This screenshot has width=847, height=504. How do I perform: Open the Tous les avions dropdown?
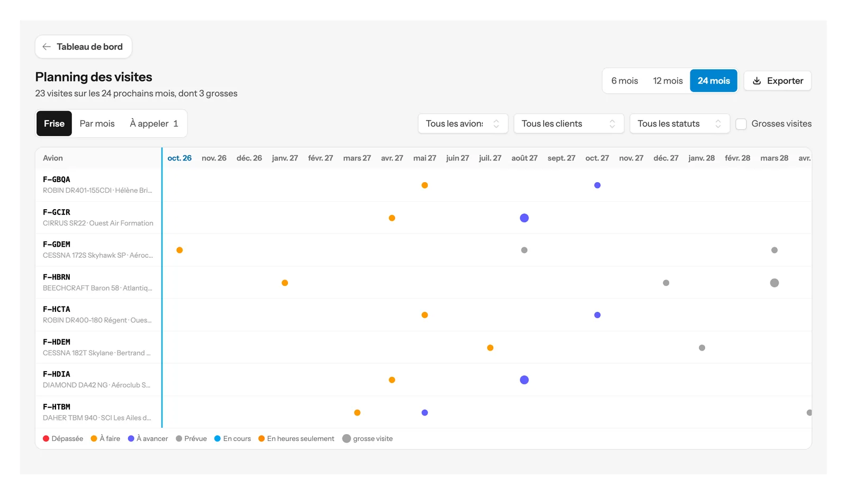(463, 124)
